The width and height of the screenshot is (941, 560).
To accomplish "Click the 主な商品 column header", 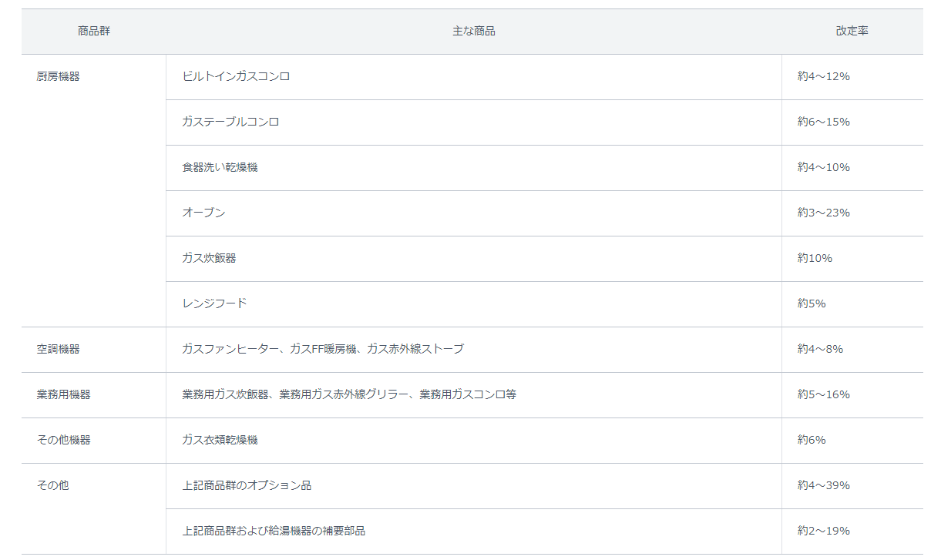I will click(473, 32).
